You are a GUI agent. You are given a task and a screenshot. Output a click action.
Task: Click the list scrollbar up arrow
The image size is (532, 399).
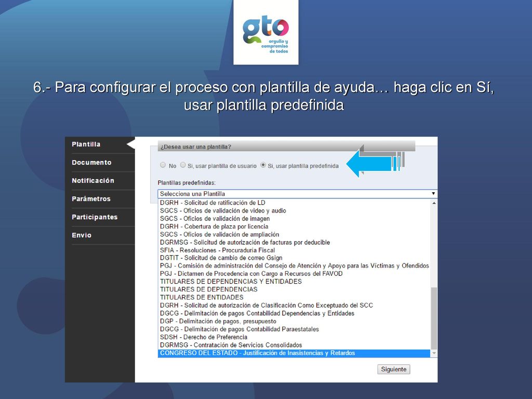tap(434, 203)
